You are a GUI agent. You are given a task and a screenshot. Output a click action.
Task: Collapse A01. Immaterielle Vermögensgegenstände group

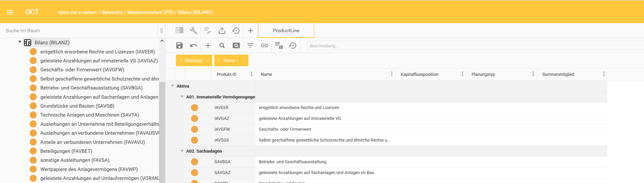pyautogui.click(x=182, y=97)
